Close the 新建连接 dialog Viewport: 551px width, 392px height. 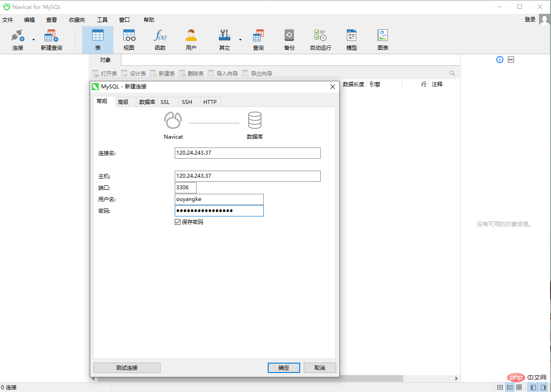pos(333,87)
